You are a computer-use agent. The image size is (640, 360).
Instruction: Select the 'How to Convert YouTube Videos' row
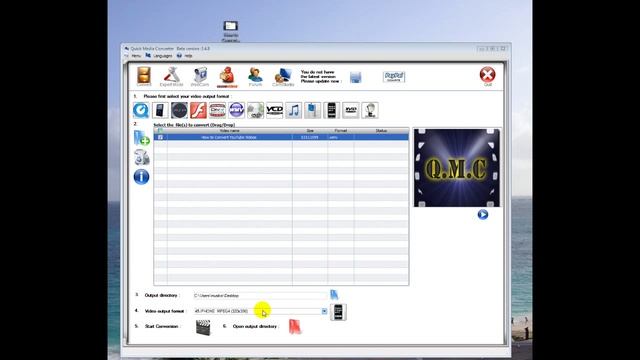(x=281, y=137)
